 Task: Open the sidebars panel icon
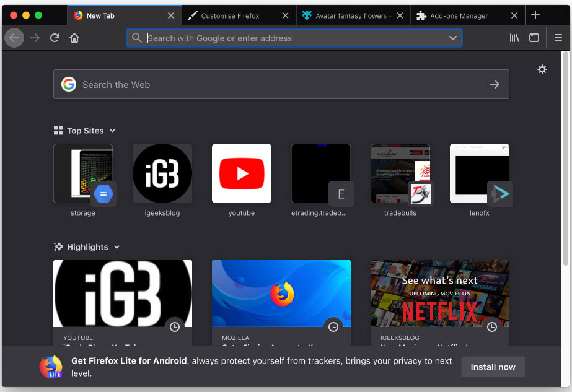click(x=534, y=38)
